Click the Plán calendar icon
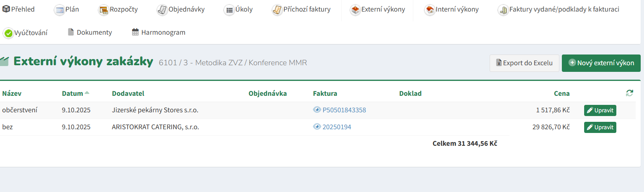644x192 pixels. (x=59, y=10)
